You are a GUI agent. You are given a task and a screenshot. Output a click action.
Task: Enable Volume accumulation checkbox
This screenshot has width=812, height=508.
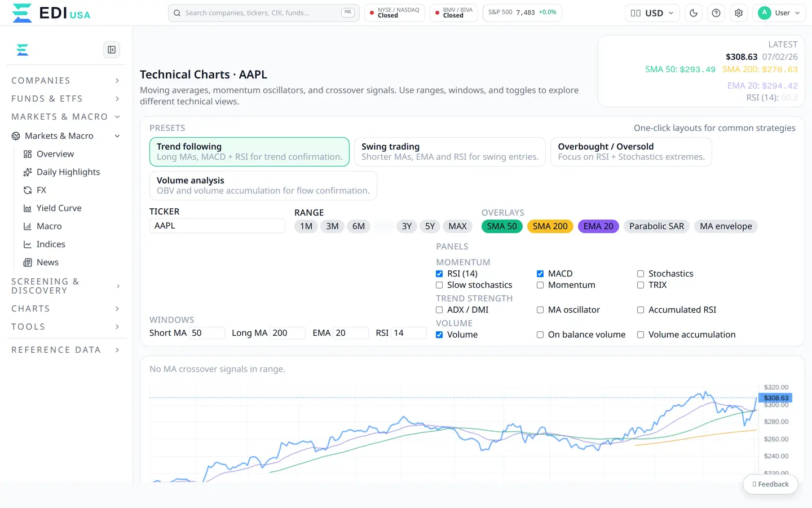641,335
